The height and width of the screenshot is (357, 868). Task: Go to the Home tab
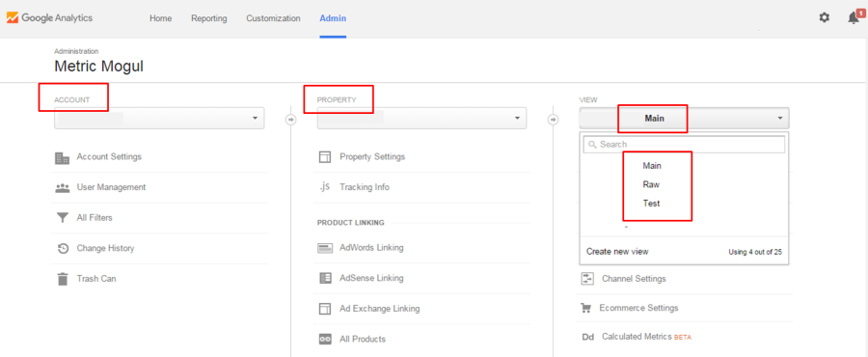point(160,18)
